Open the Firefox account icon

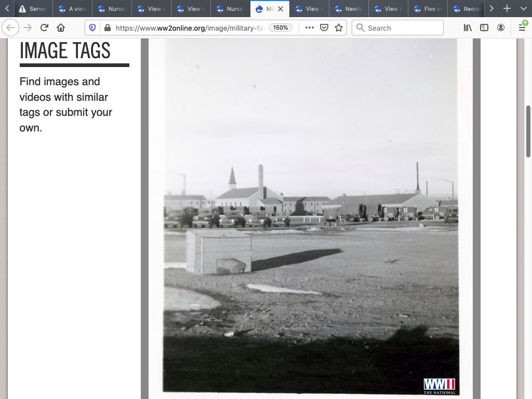[501, 28]
